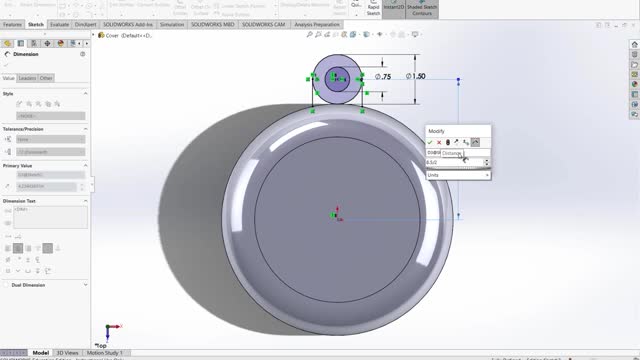Click the dimension value field in Modify box
640x360 pixels.
coord(454,162)
